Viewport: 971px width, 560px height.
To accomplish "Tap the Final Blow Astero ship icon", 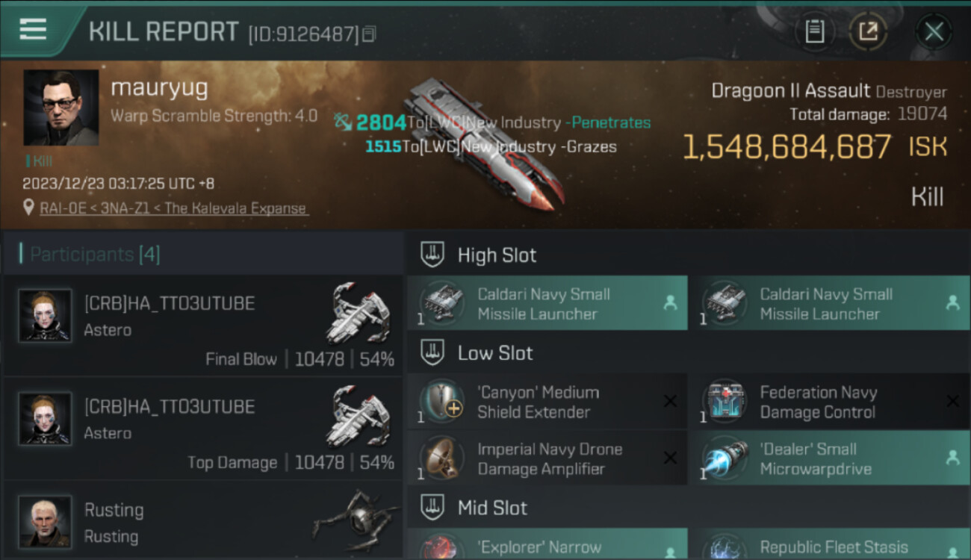I will [x=360, y=312].
